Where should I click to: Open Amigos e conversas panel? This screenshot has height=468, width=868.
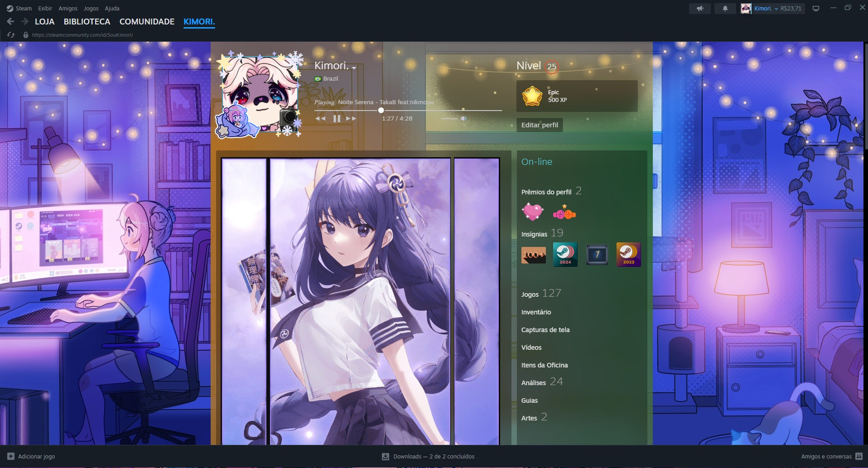click(x=826, y=456)
